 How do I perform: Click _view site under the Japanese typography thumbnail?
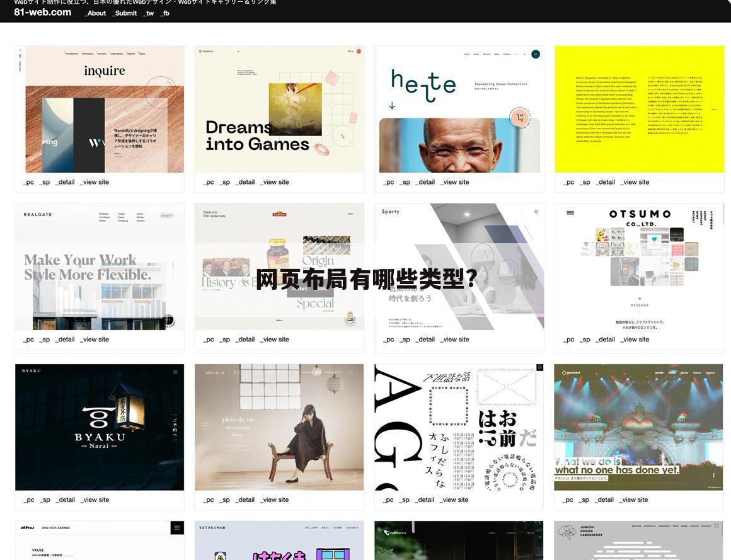(454, 500)
